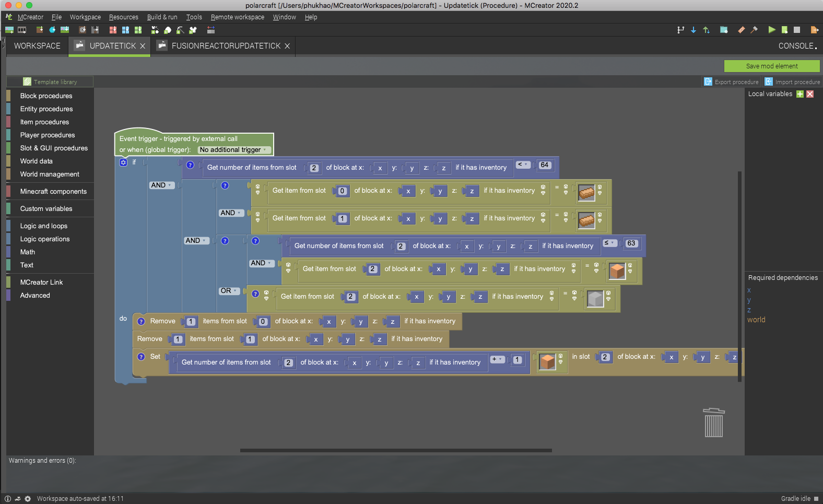
Task: Click the pickaxe tool pack maker icon
Action: (180, 30)
